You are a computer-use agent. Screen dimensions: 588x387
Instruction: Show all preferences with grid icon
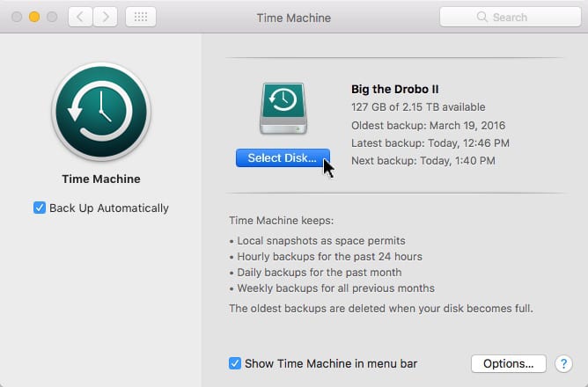[141, 17]
